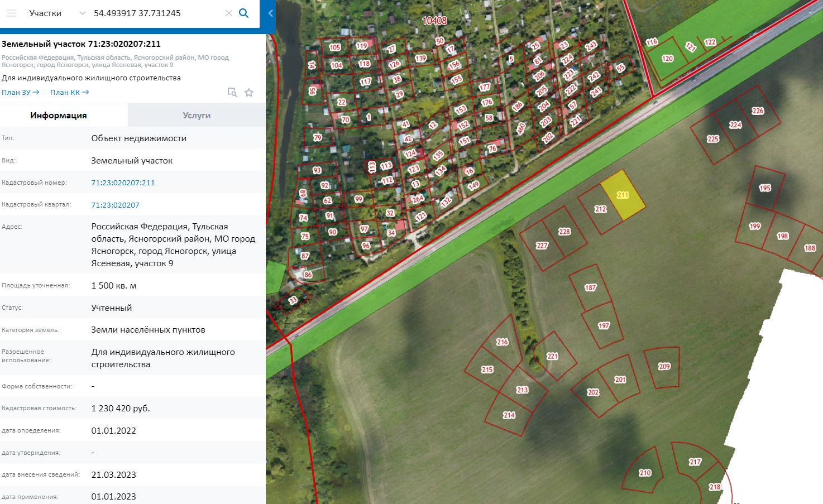
Task: Click the magnifier search icon
Action: (244, 13)
